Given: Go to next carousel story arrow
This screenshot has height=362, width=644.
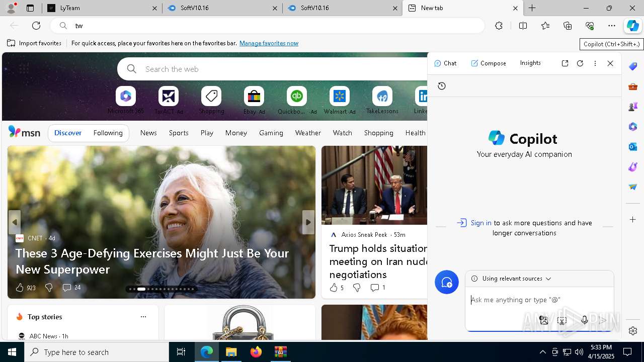Looking at the screenshot, I should click(308, 222).
